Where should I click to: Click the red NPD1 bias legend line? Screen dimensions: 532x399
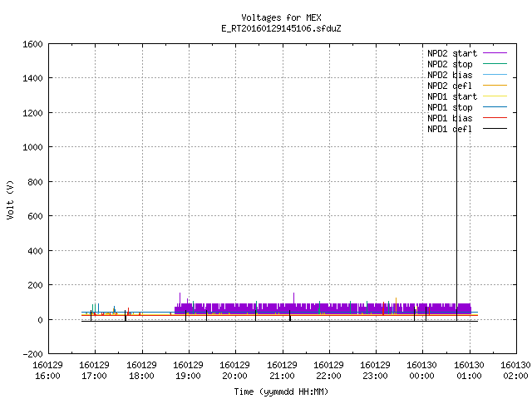(x=495, y=118)
